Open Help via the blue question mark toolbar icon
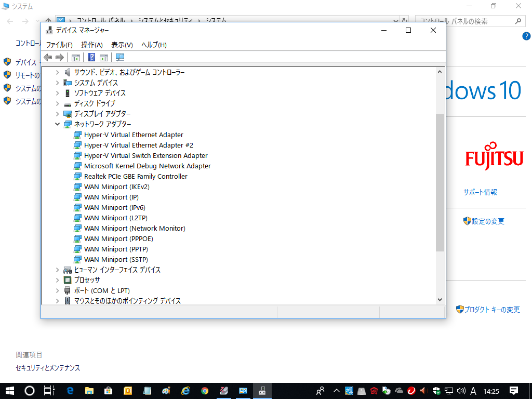532x399 pixels. [91, 57]
